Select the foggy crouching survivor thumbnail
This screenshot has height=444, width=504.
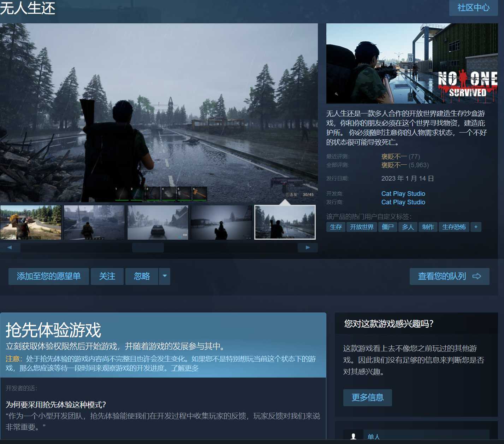(x=94, y=222)
